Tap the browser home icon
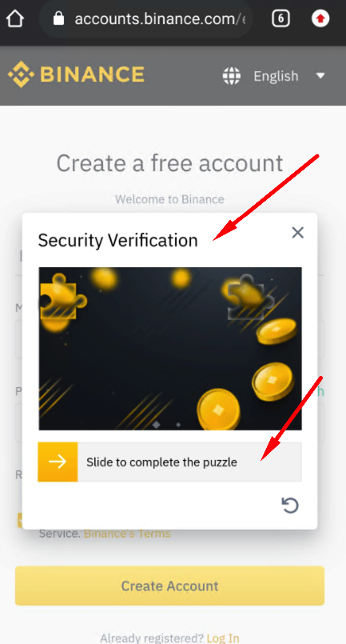 coord(15,18)
